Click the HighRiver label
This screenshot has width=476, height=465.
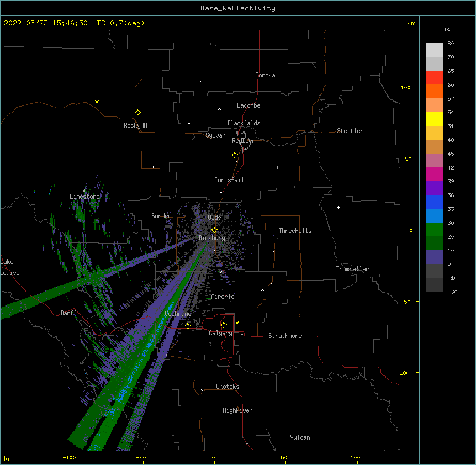point(237,410)
